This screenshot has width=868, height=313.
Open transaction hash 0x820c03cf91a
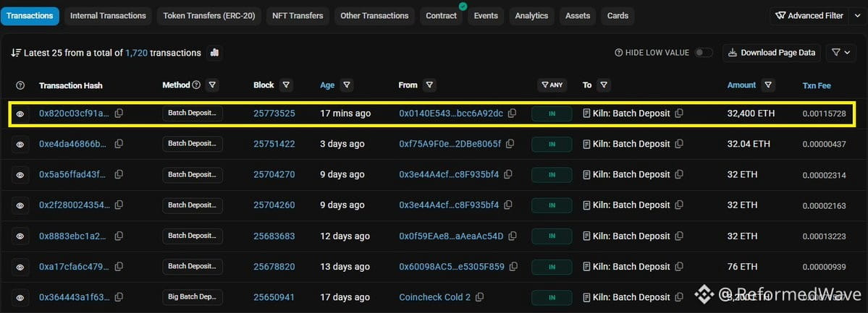point(74,113)
